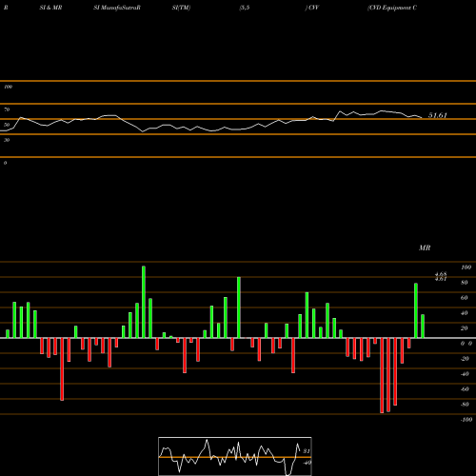Click the "SI MunafaSutraR" header text

117,8
